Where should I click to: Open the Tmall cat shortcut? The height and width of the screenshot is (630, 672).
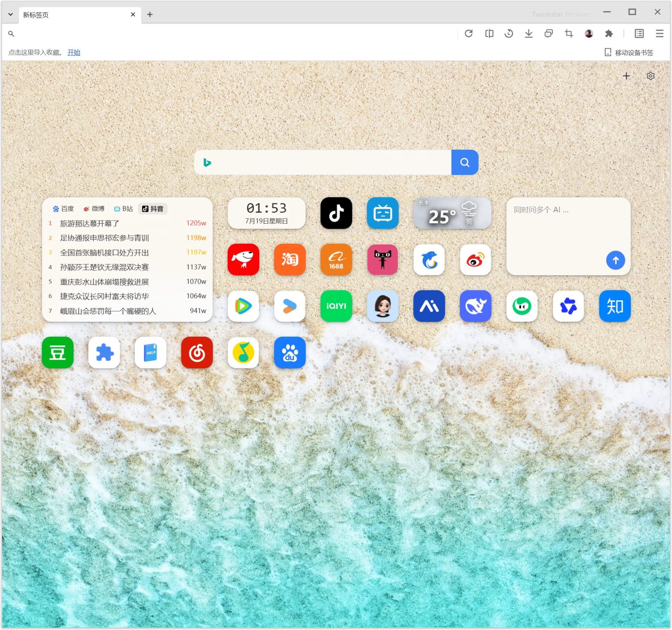pyautogui.click(x=383, y=260)
